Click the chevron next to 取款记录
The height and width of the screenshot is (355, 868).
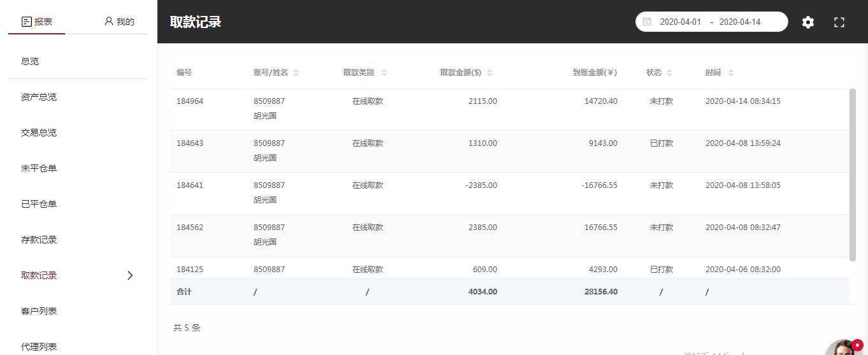pyautogui.click(x=131, y=275)
